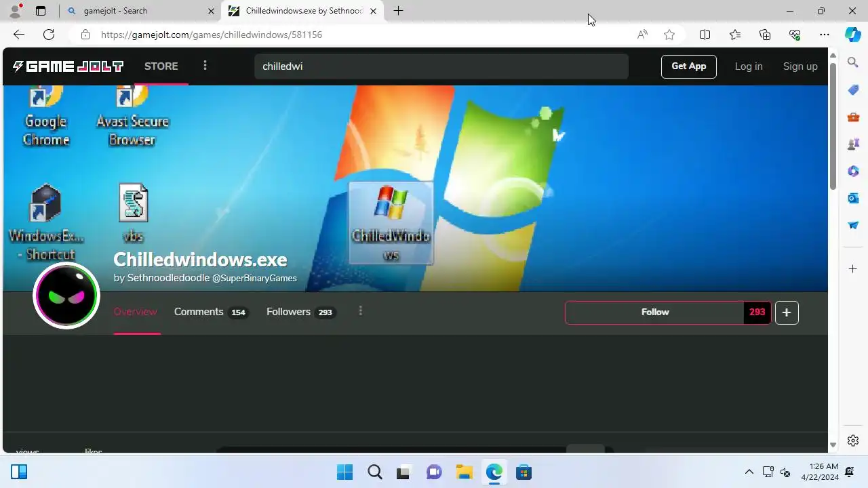The width and height of the screenshot is (868, 488).
Task: Close the Chilledwindows.exe tab
Action: coord(373,11)
